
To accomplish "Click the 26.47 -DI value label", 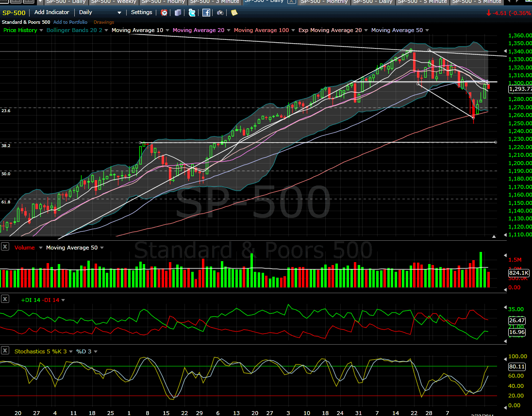I will pos(517,320).
